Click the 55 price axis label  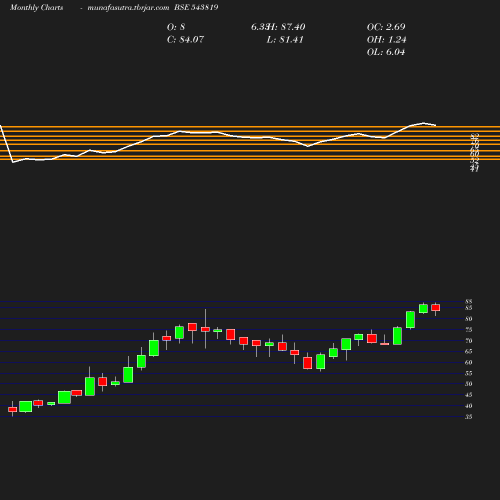pyautogui.click(x=469, y=373)
